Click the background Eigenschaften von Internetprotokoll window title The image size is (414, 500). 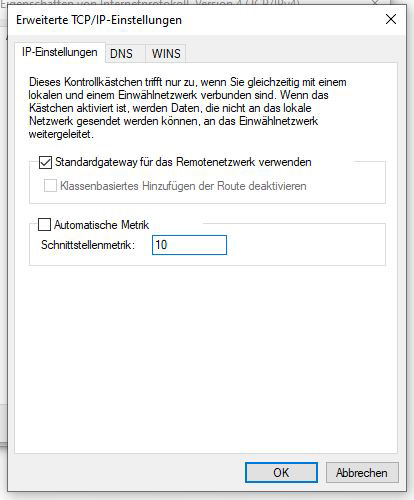click(x=150, y=3)
